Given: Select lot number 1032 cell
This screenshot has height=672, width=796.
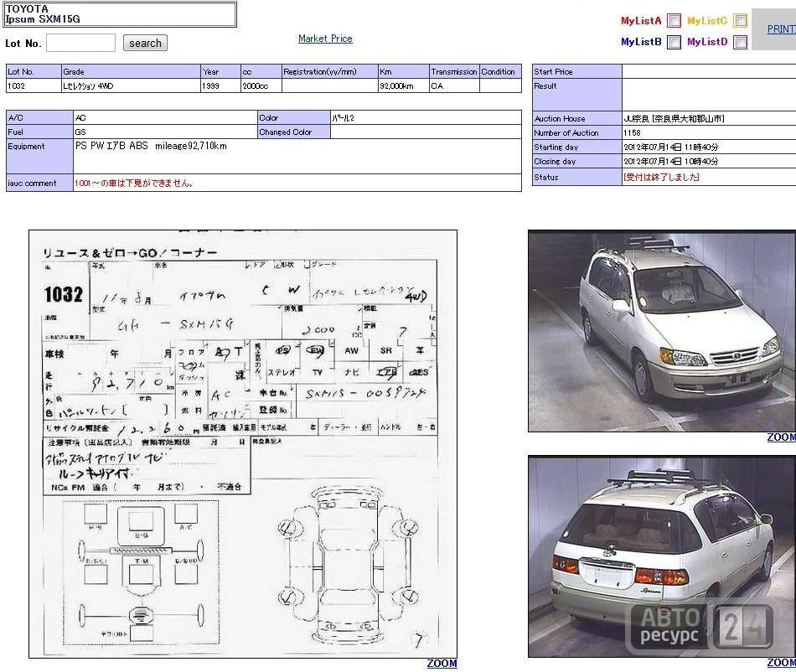Looking at the screenshot, I should 34,85.
